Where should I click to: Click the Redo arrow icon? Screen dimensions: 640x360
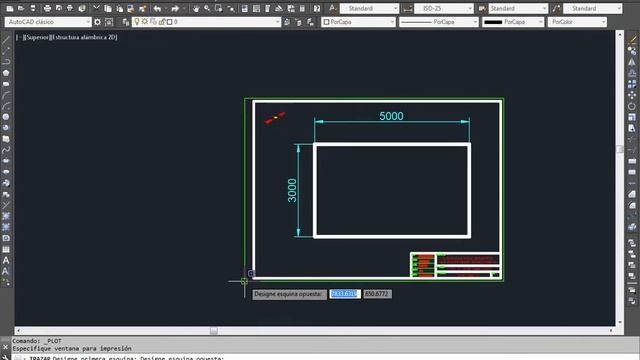coord(175,8)
